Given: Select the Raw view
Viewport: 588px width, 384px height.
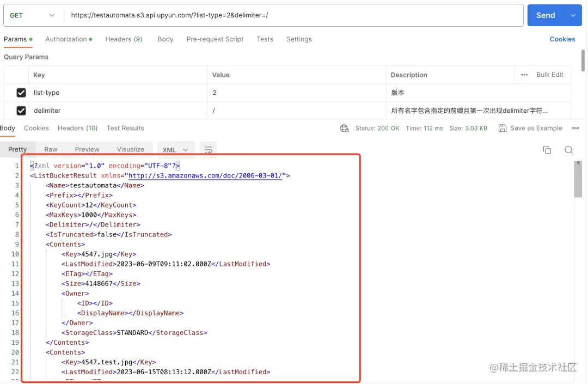Looking at the screenshot, I should pos(51,149).
